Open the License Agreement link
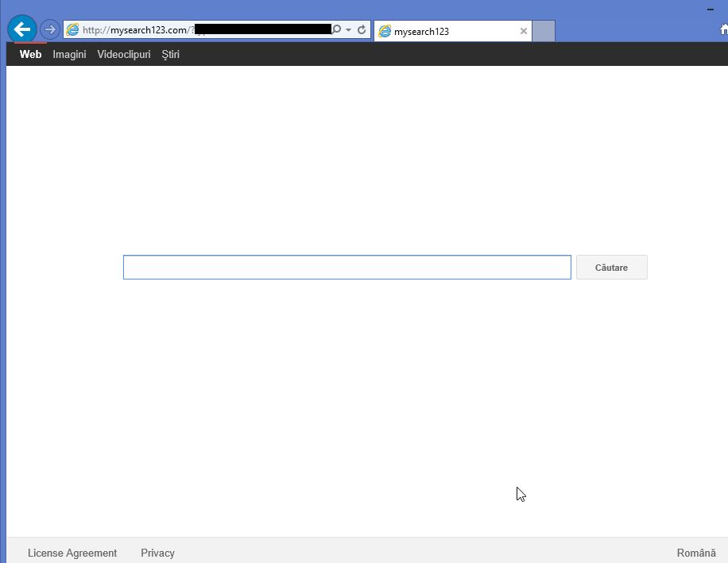This screenshot has height=563, width=728. pyautogui.click(x=72, y=553)
